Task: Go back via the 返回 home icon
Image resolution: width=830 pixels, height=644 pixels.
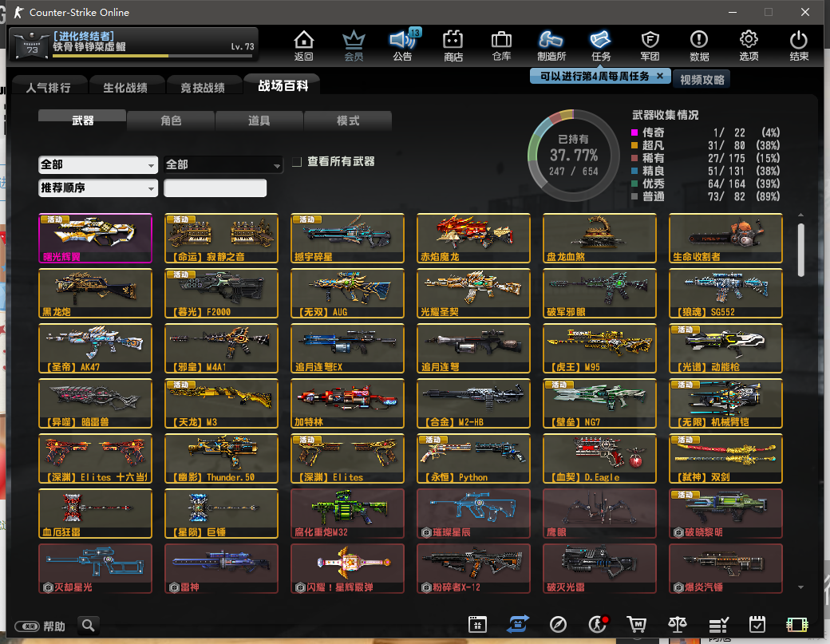Action: (x=304, y=45)
